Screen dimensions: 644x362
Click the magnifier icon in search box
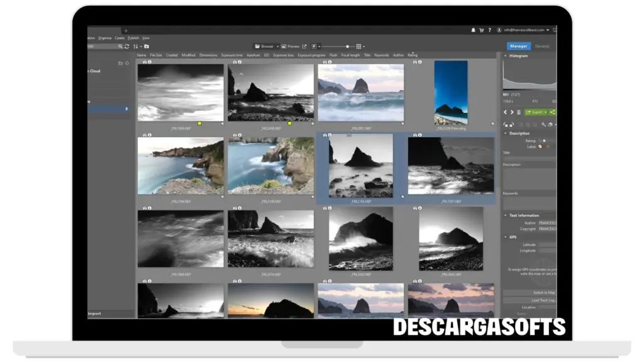(x=120, y=47)
